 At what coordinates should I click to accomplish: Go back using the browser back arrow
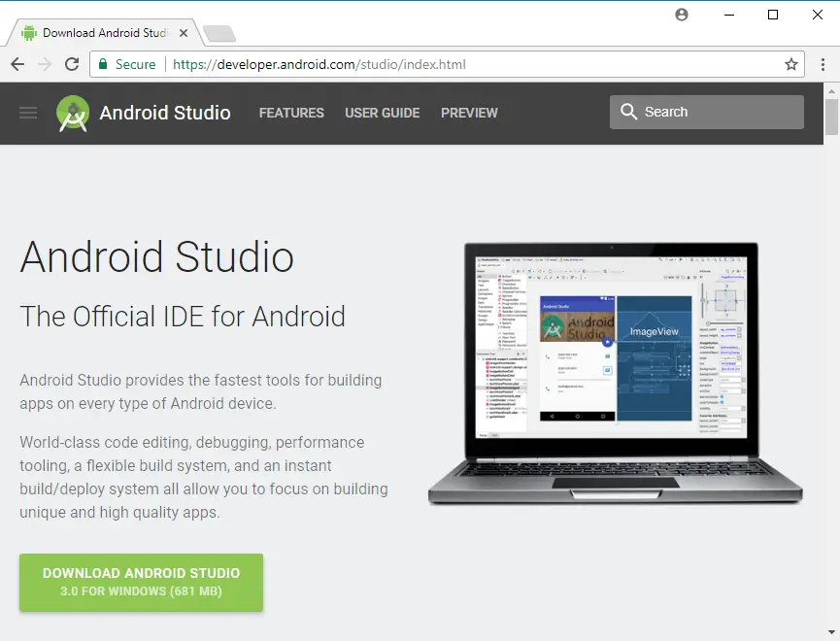tap(17, 64)
